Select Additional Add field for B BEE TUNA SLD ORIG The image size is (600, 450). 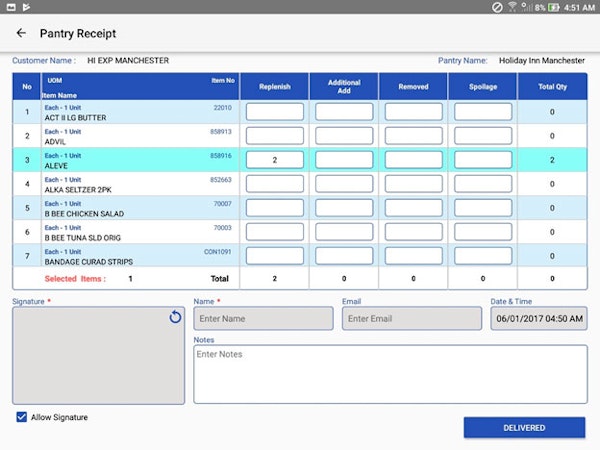coord(344,232)
